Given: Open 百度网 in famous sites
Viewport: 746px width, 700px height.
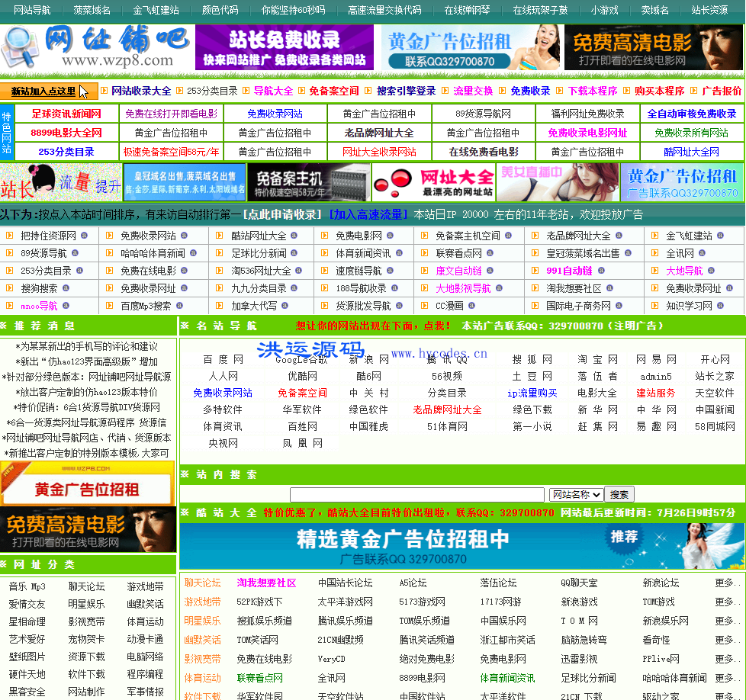Looking at the screenshot, I should (x=223, y=359).
